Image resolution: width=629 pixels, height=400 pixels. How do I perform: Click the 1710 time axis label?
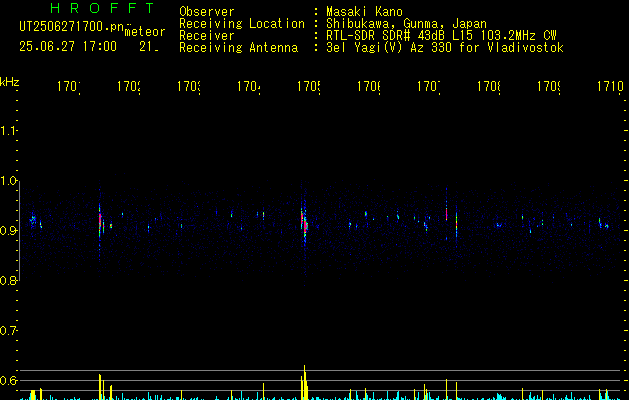[610, 86]
